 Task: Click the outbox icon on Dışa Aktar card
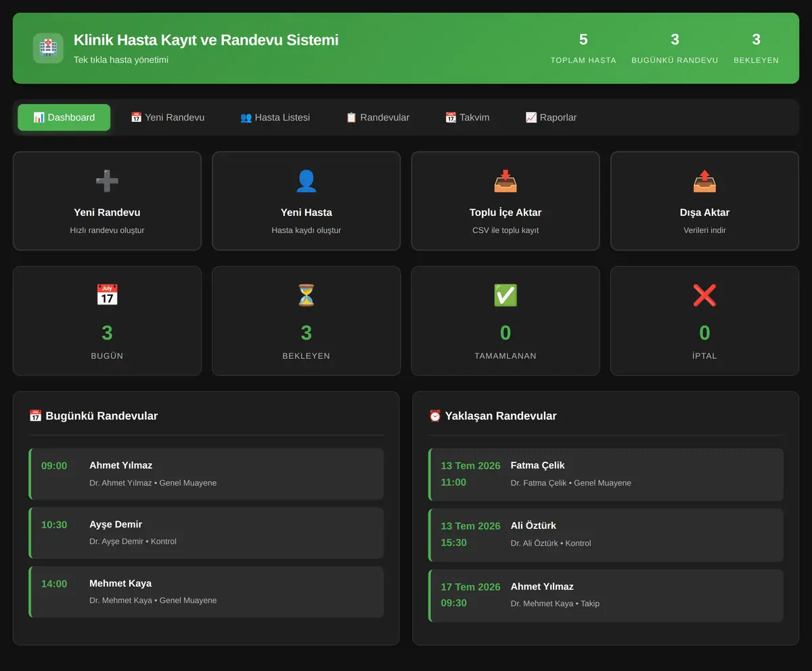[704, 181]
